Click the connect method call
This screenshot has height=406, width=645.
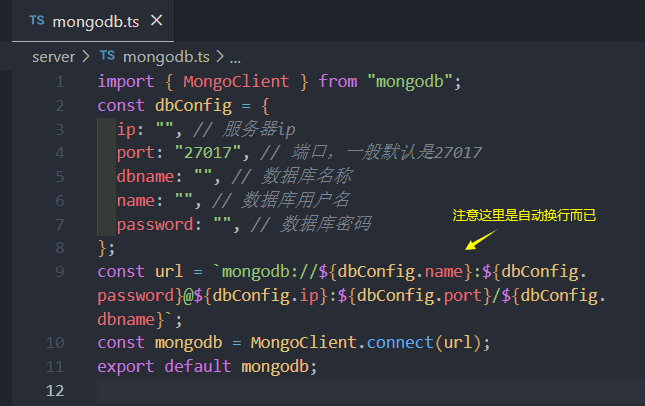click(x=400, y=343)
